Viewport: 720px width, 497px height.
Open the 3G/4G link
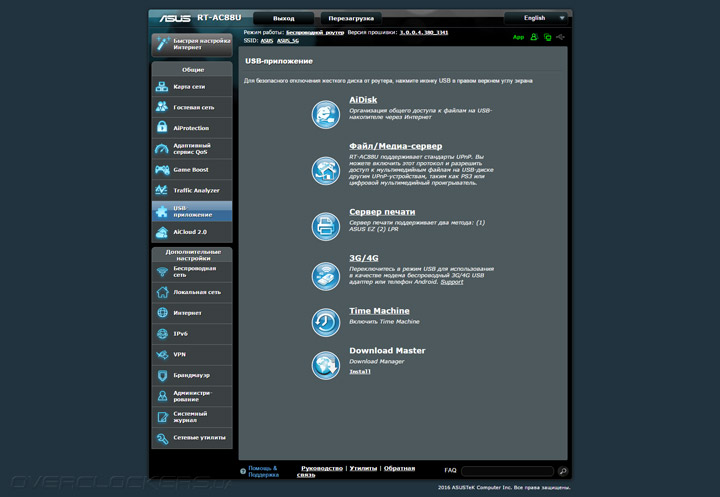pyautogui.click(x=364, y=258)
